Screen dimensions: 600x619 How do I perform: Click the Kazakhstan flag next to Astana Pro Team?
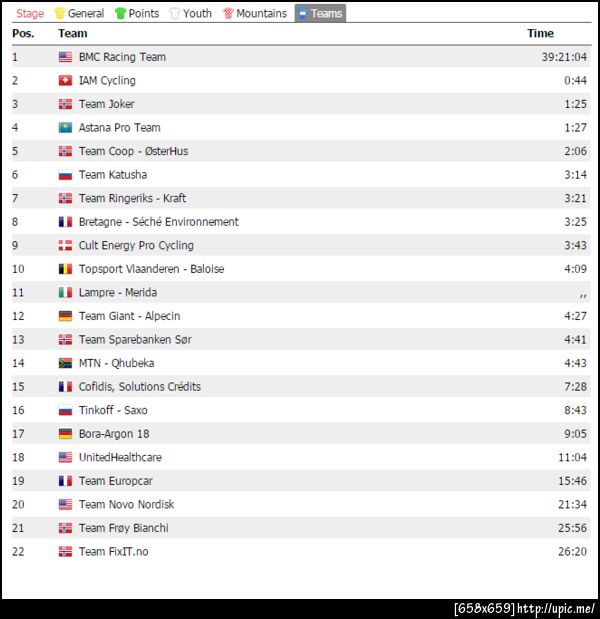66,128
